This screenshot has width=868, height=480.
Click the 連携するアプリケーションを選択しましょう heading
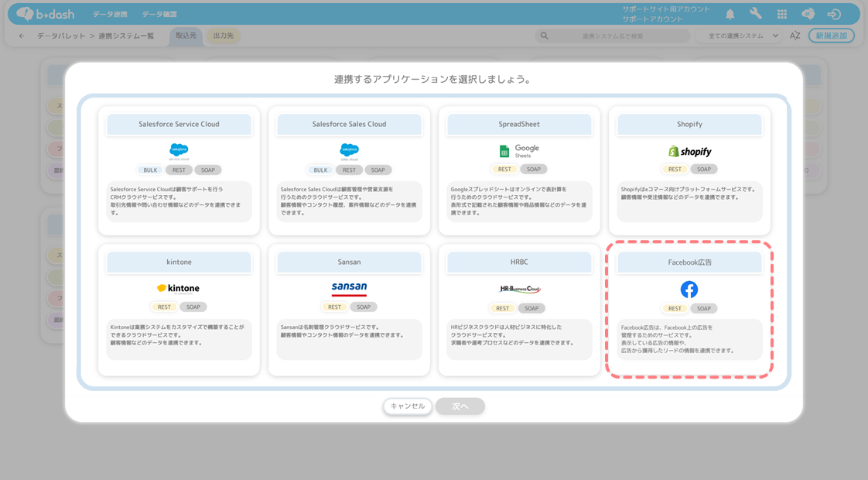[433, 79]
